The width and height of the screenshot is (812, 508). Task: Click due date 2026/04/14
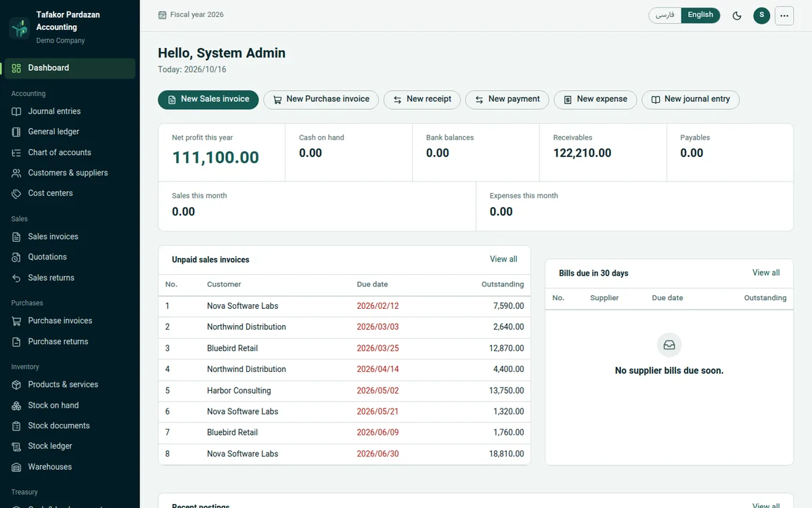tap(378, 370)
